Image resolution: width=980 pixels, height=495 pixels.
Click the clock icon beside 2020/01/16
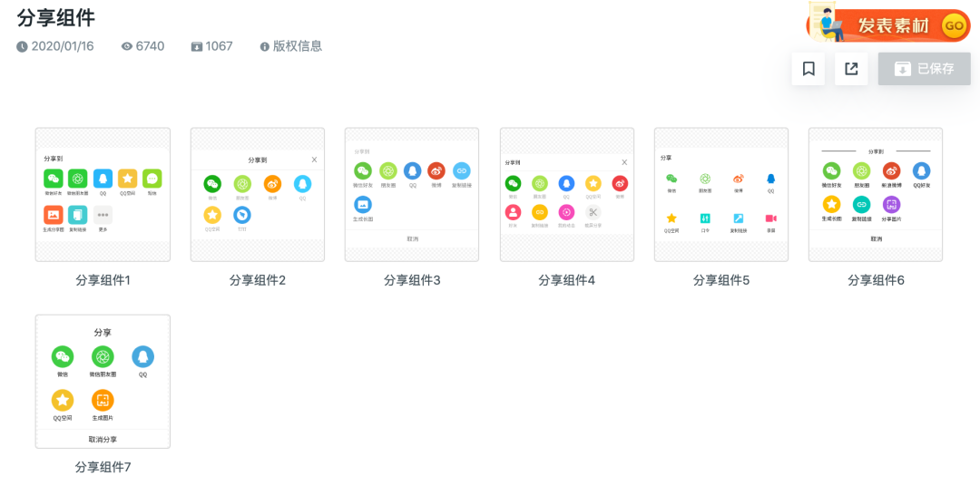tap(22, 46)
